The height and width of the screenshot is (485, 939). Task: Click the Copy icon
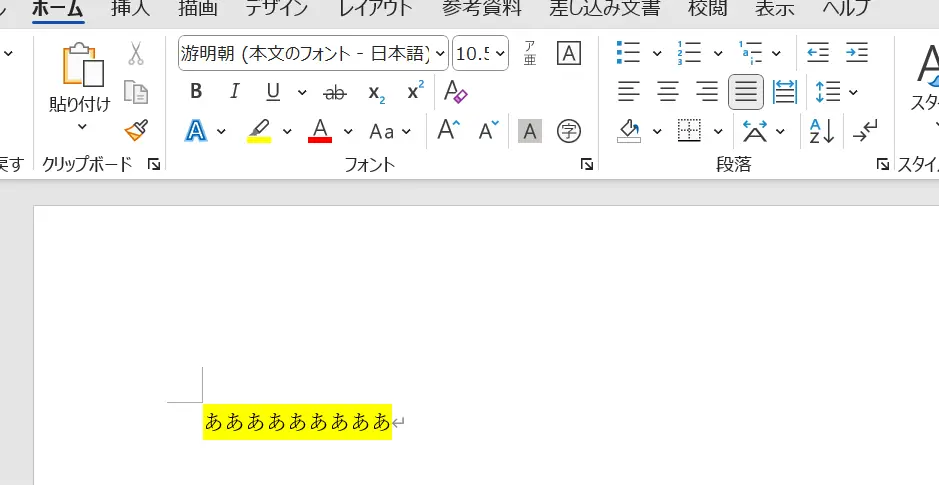136,92
